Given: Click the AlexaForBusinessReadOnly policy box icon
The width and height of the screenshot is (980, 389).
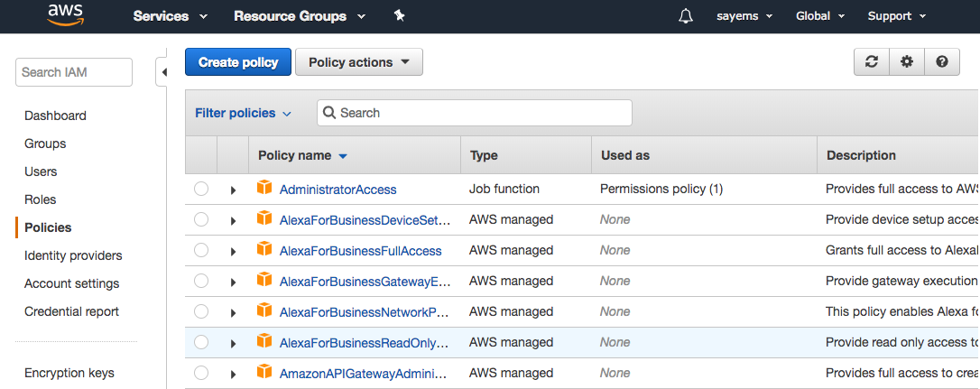Looking at the screenshot, I should click(264, 340).
